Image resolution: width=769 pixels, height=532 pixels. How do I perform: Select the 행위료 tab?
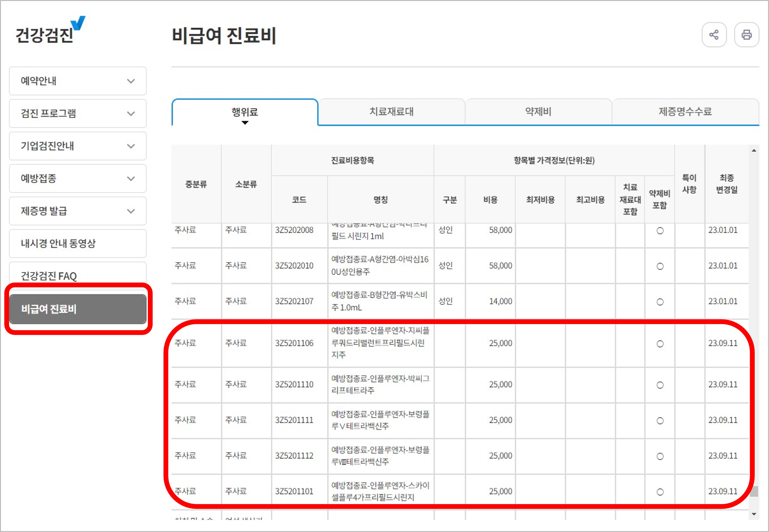coord(245,112)
